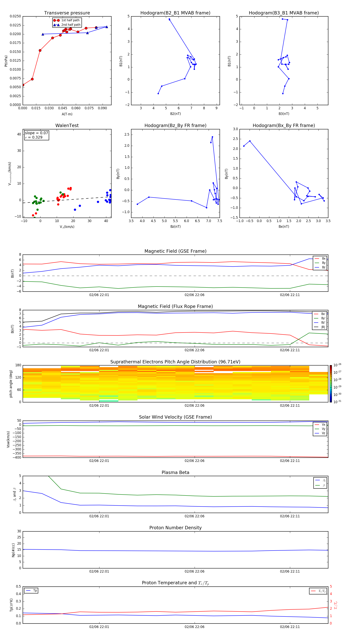The height and width of the screenshot is (644, 351).
Task: Click the colorbar's 10^-31 tick label
Action: (x=337, y=402)
